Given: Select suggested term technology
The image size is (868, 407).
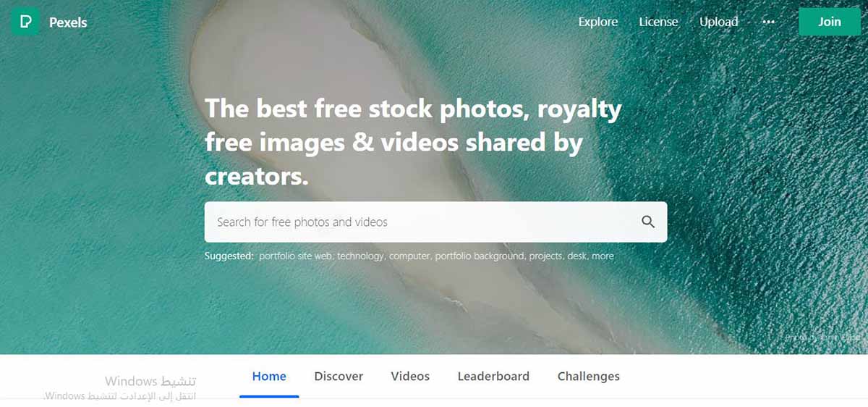Looking at the screenshot, I should [361, 256].
